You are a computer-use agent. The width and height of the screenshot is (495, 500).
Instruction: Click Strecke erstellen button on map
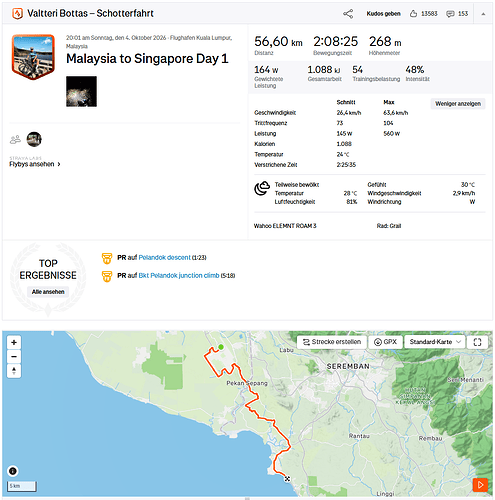tap(332, 342)
